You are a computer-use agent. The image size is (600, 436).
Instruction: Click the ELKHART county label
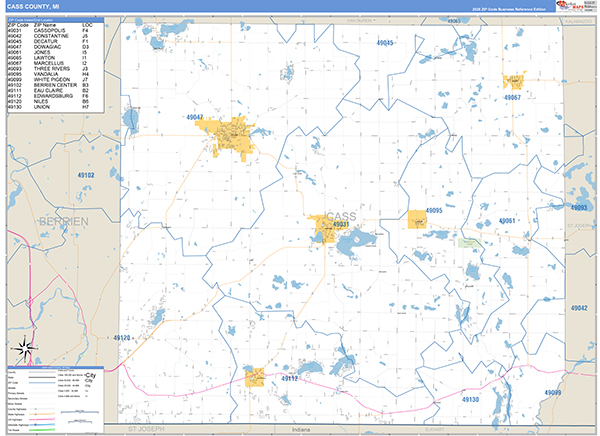point(435,430)
